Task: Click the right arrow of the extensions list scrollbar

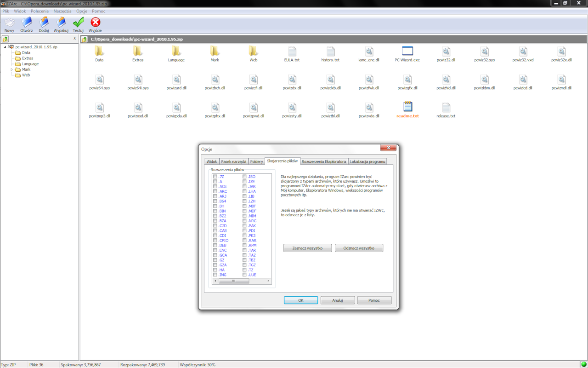Action: (x=268, y=281)
